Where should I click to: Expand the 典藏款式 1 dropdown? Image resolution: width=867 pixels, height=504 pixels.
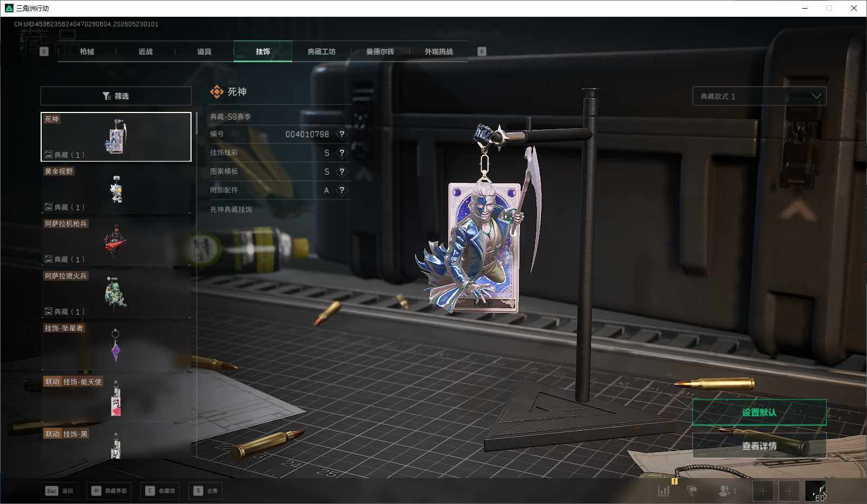759,96
